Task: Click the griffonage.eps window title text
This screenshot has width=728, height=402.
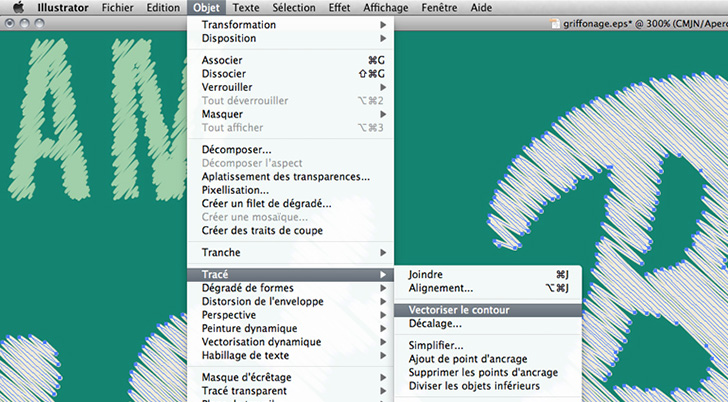Action: (645, 24)
